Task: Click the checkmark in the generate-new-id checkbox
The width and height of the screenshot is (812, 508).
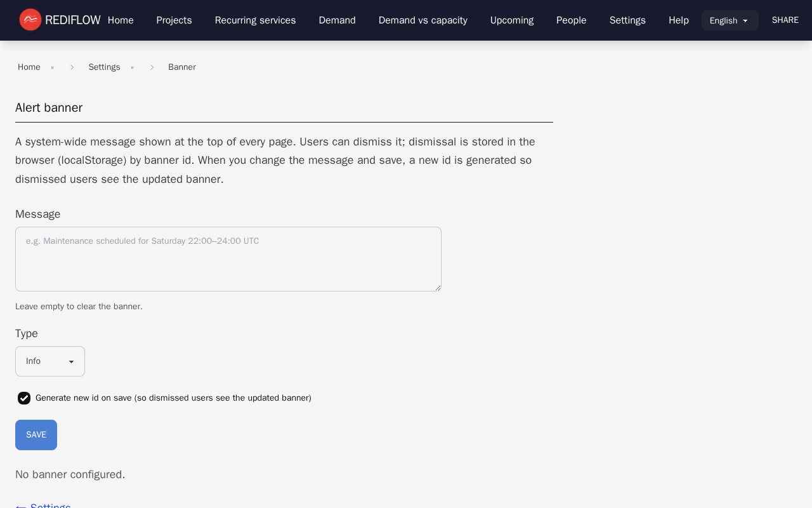Action: (24, 398)
